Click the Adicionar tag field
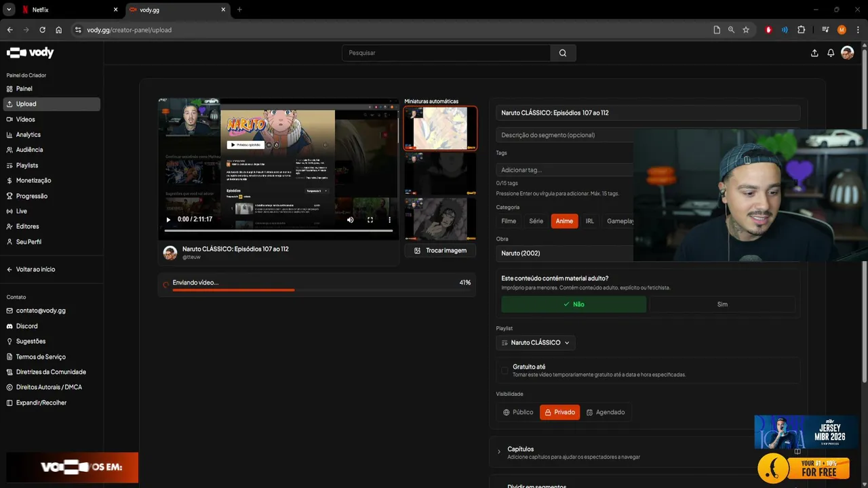Screen dimensions: 868x488 click(x=565, y=169)
